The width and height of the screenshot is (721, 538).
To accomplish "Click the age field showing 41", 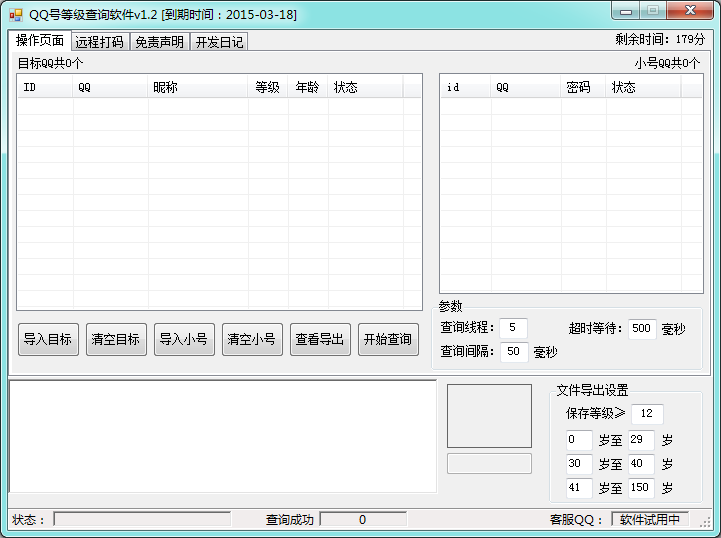I will coord(579,488).
